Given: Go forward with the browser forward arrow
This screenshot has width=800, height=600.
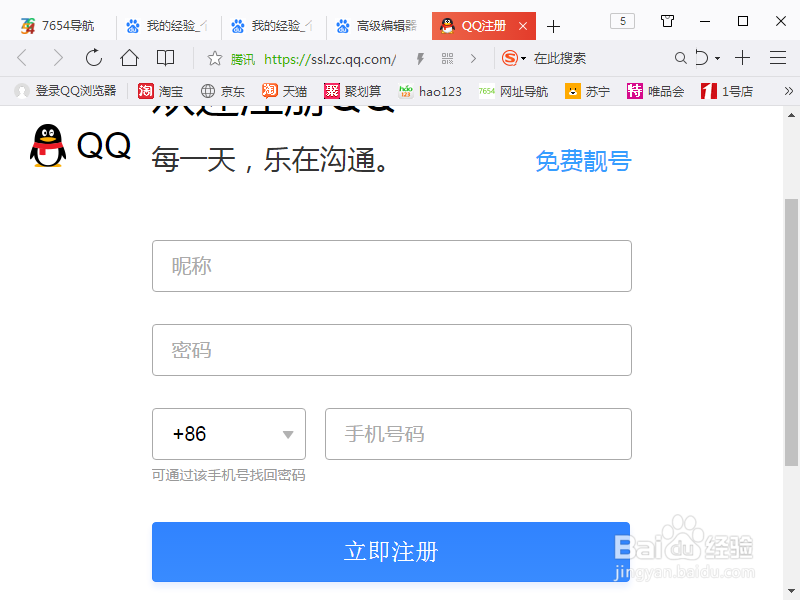Looking at the screenshot, I should [x=58, y=58].
